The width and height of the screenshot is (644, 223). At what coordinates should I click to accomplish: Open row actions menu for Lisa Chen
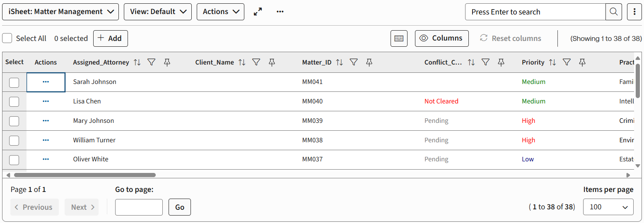point(46,101)
